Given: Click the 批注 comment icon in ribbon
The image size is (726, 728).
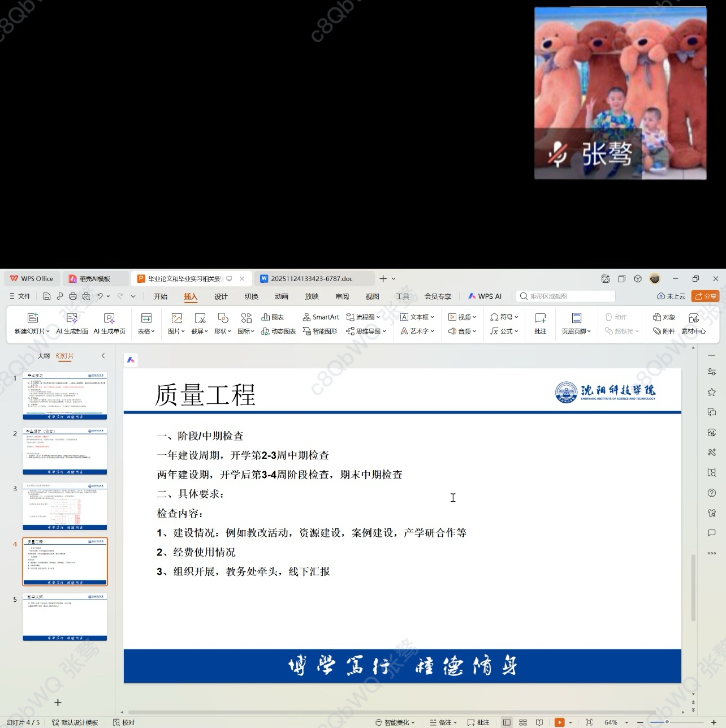Looking at the screenshot, I should (x=540, y=324).
